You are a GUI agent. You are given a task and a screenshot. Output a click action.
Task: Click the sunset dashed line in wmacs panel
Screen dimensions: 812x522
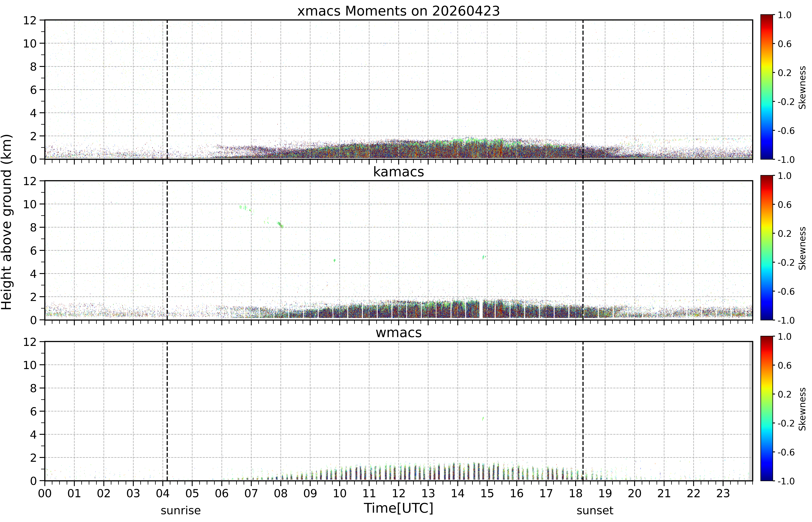tap(583, 411)
